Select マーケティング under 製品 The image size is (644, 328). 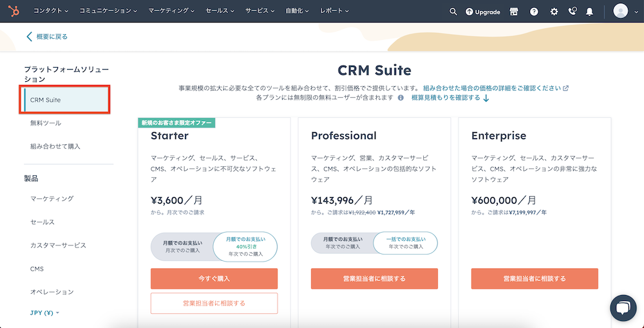tap(52, 198)
